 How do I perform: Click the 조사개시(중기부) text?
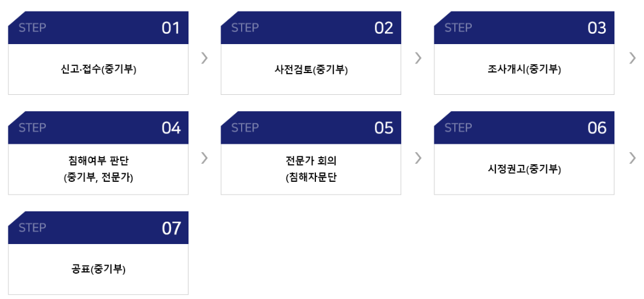click(x=524, y=69)
